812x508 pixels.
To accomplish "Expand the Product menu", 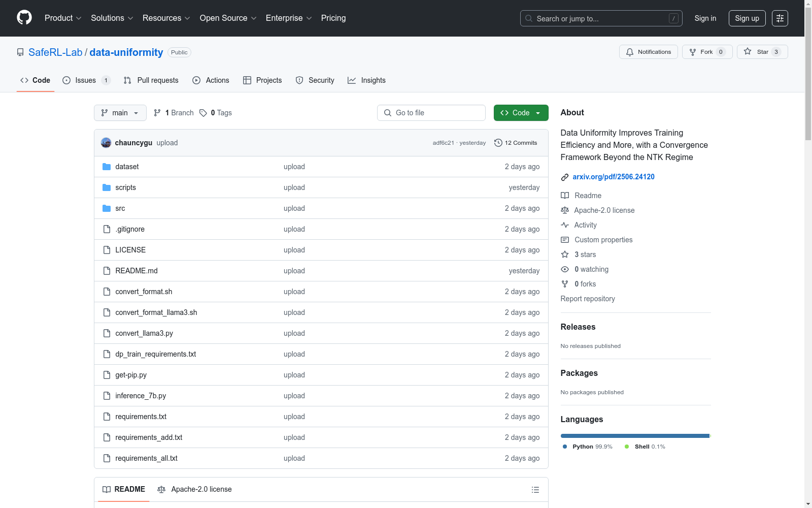I will (63, 18).
